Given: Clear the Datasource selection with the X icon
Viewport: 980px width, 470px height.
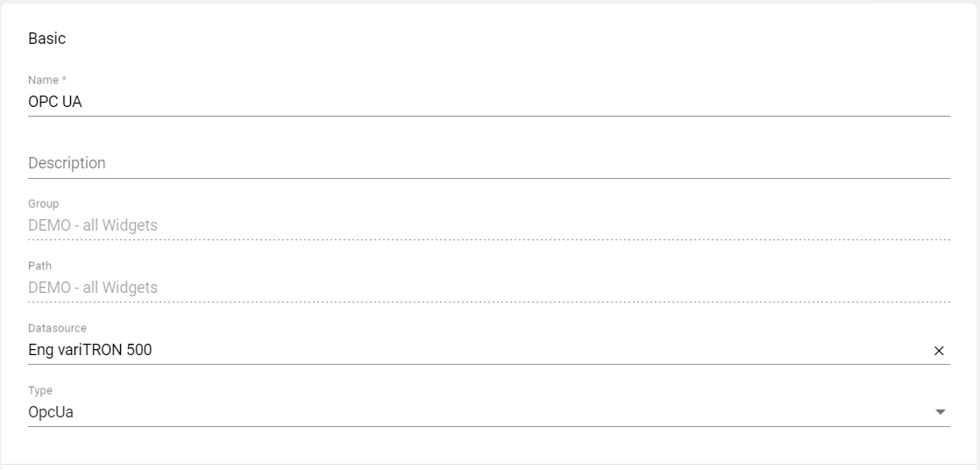Looking at the screenshot, I should click(939, 351).
